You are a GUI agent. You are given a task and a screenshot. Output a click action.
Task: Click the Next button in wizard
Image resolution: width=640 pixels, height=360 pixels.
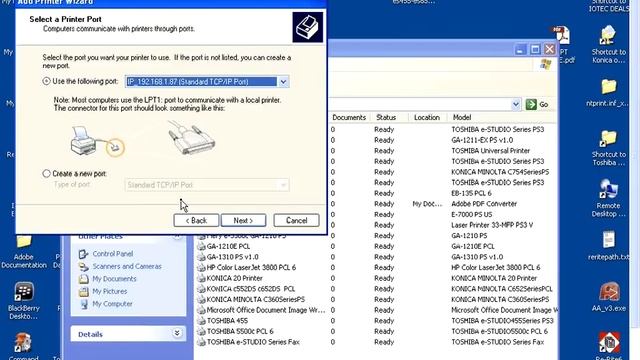click(243, 220)
